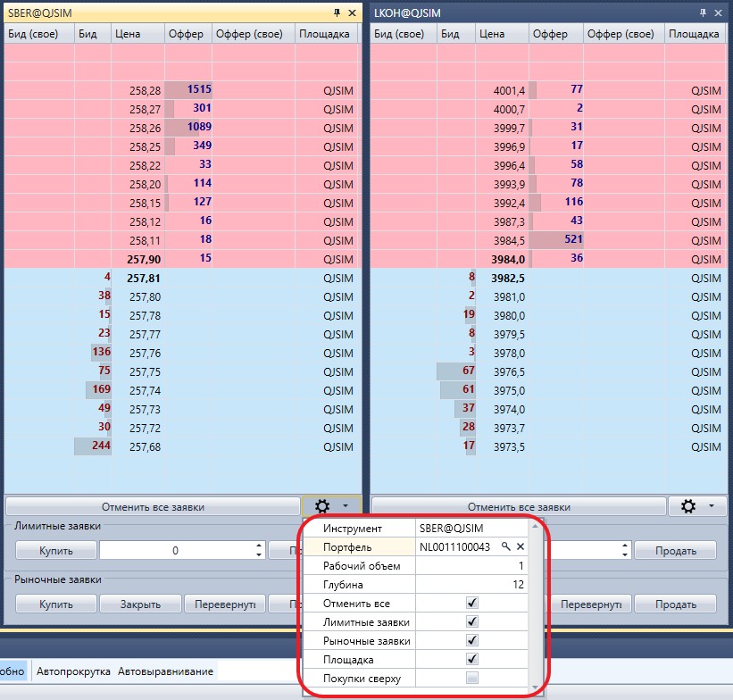Close the SBER@QJSIM panel

pos(352,13)
